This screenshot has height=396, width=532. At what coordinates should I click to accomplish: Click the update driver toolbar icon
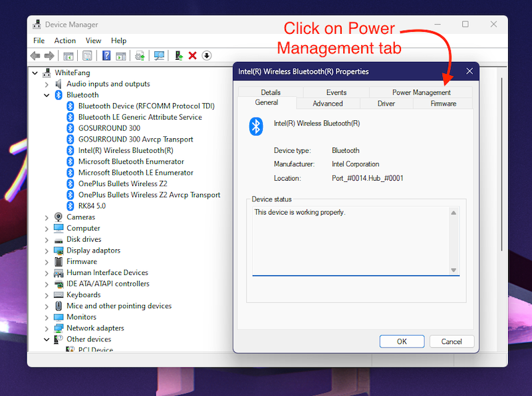(x=139, y=56)
